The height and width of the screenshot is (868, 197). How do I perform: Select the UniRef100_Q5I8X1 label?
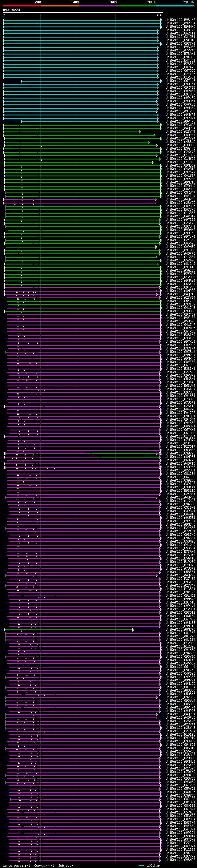pos(180,507)
